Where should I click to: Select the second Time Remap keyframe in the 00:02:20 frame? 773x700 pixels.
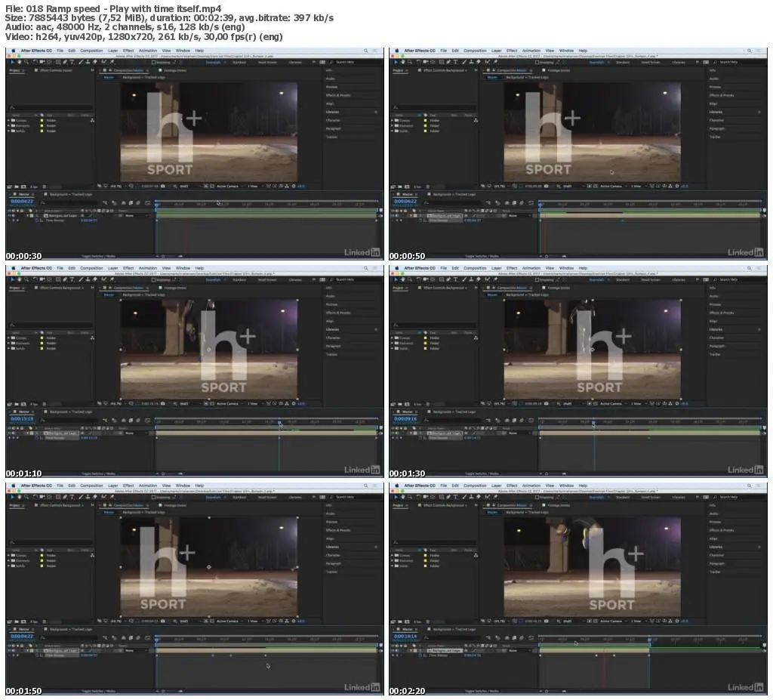tap(596, 655)
